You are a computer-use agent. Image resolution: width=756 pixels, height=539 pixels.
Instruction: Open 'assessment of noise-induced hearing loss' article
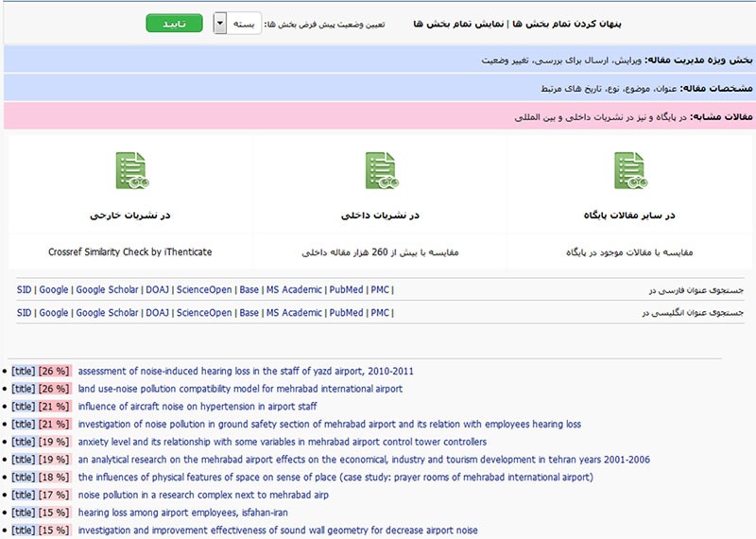[x=245, y=372]
